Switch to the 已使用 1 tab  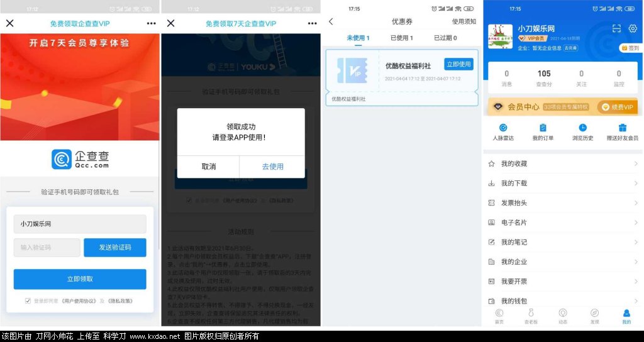pos(402,38)
